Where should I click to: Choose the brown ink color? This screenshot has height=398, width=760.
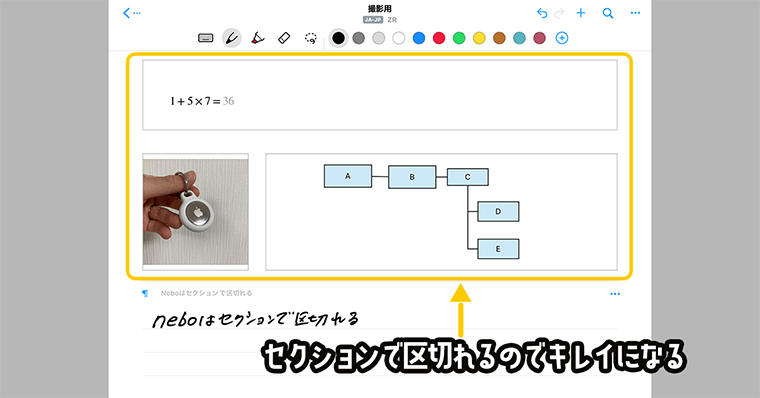click(499, 38)
